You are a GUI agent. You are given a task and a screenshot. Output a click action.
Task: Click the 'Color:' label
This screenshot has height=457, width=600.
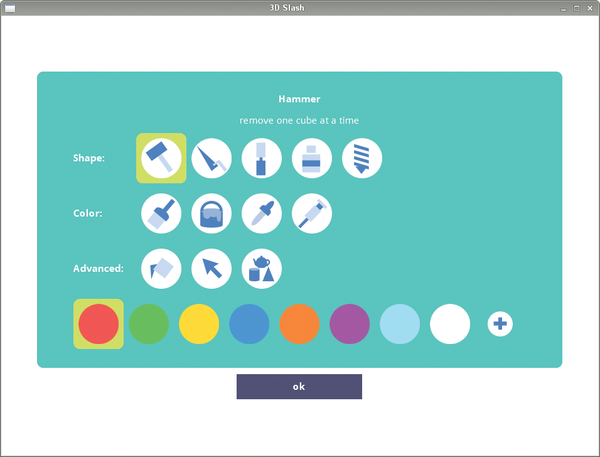(x=88, y=213)
